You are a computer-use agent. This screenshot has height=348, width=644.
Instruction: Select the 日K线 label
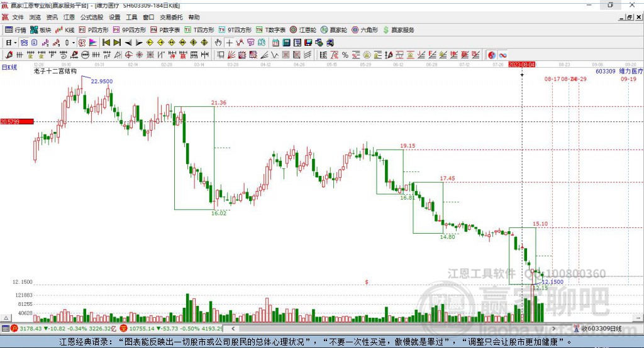(9, 67)
